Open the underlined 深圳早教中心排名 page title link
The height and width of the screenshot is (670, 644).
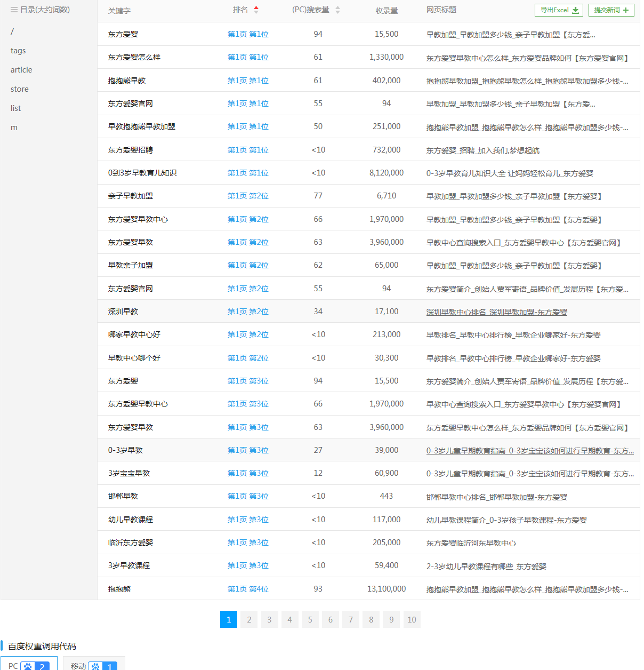point(497,312)
